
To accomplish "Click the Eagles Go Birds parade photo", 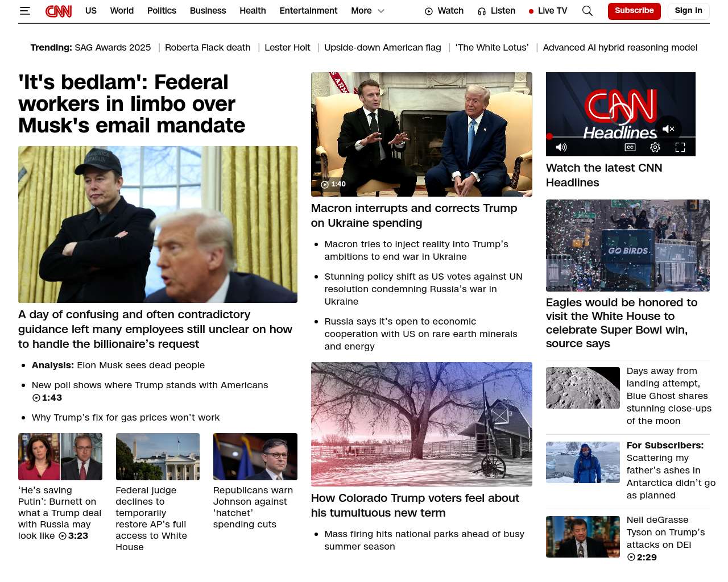I will 628,246.
